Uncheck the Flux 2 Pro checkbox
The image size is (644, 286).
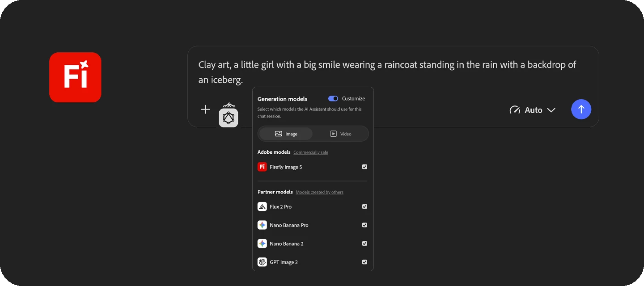point(364,206)
